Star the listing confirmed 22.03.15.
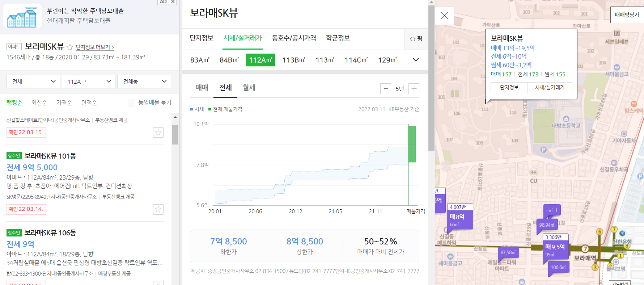644x285 pixels. click(x=158, y=133)
